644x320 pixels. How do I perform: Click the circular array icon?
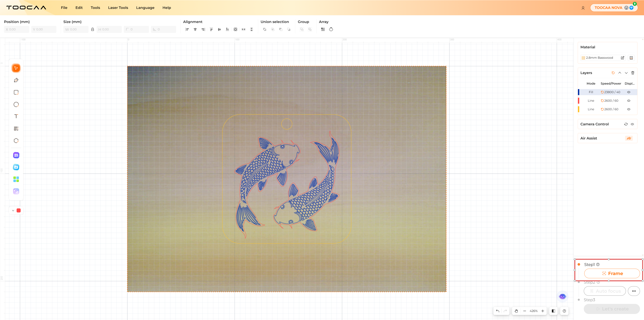pos(331,29)
